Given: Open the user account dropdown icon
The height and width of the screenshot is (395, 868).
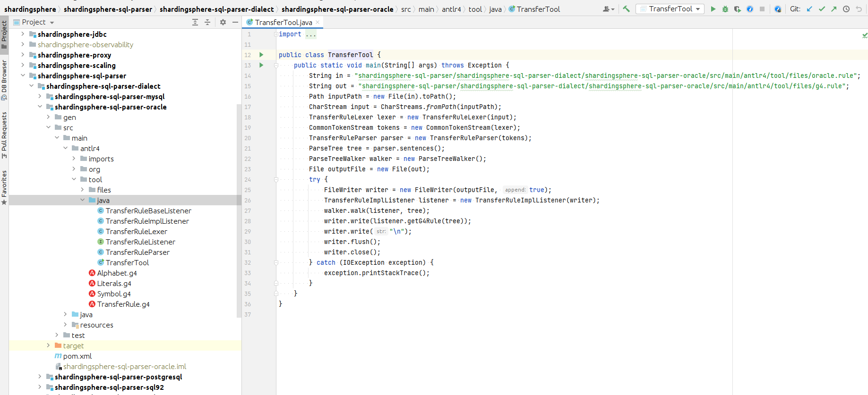Looking at the screenshot, I should click(609, 9).
